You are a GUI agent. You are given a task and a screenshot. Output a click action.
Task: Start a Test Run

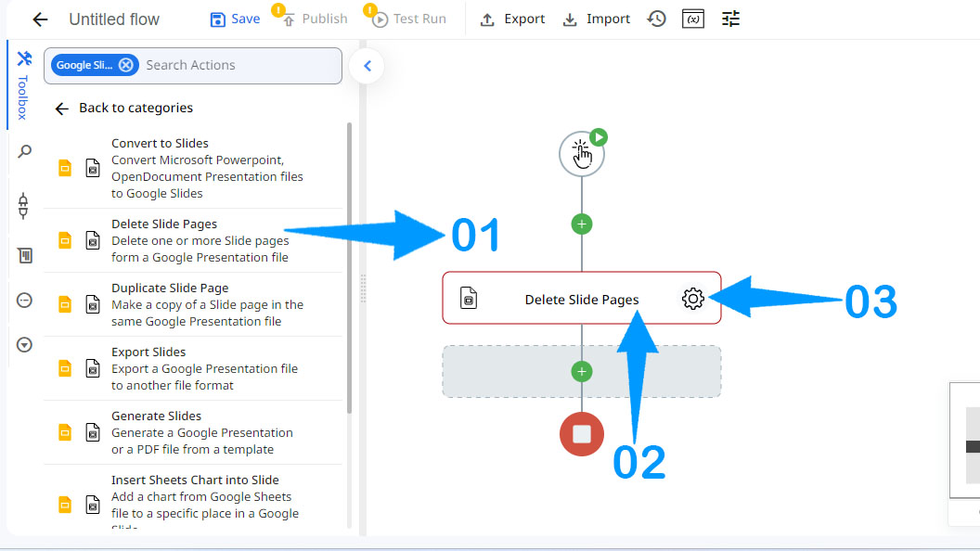pyautogui.click(x=409, y=19)
